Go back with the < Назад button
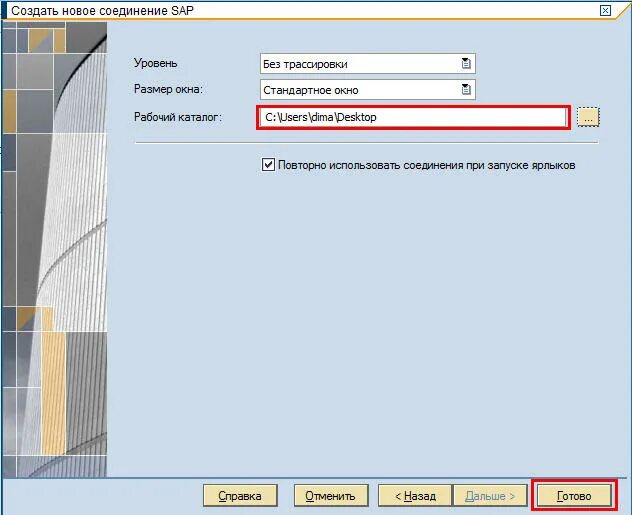 click(415, 496)
